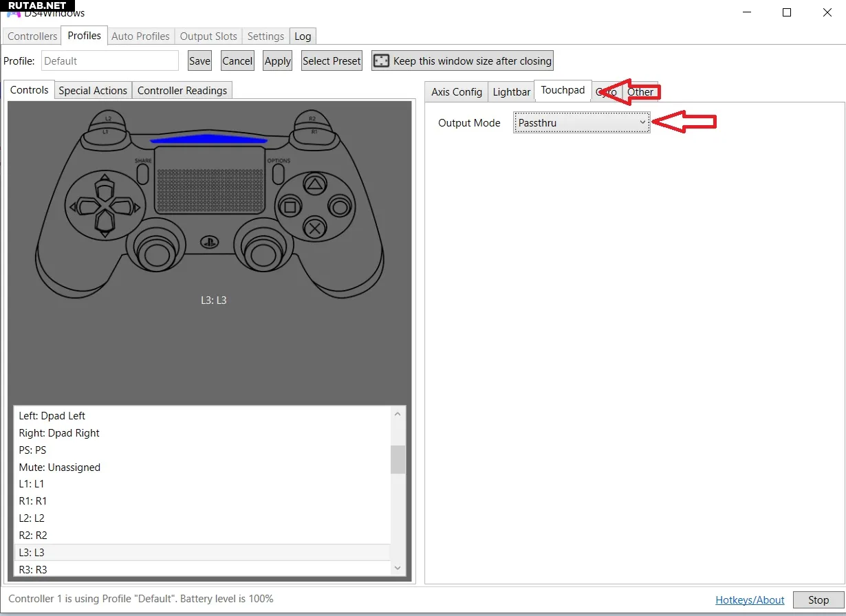This screenshot has height=616, width=846.
Task: Select the 'Mute: Unassigned' mapping row
Action: pos(202,467)
